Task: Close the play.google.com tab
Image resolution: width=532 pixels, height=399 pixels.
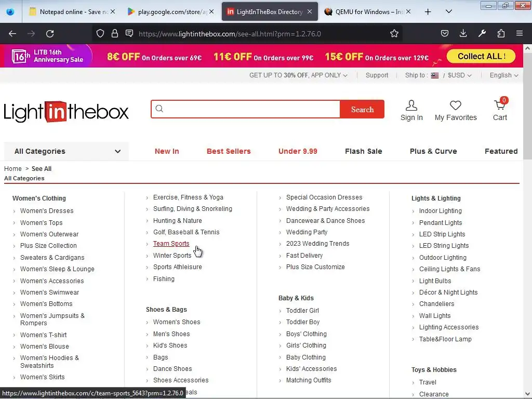Action: tap(211, 11)
